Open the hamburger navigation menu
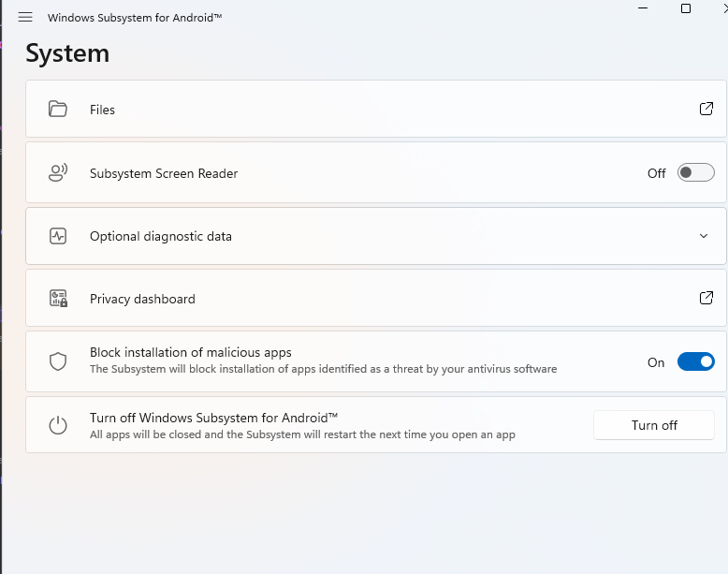The height and width of the screenshot is (574, 728). (x=25, y=17)
